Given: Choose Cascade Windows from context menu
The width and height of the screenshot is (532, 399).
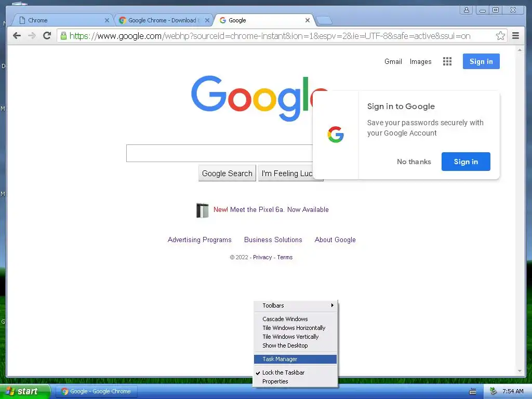Looking at the screenshot, I should click(x=296, y=319).
